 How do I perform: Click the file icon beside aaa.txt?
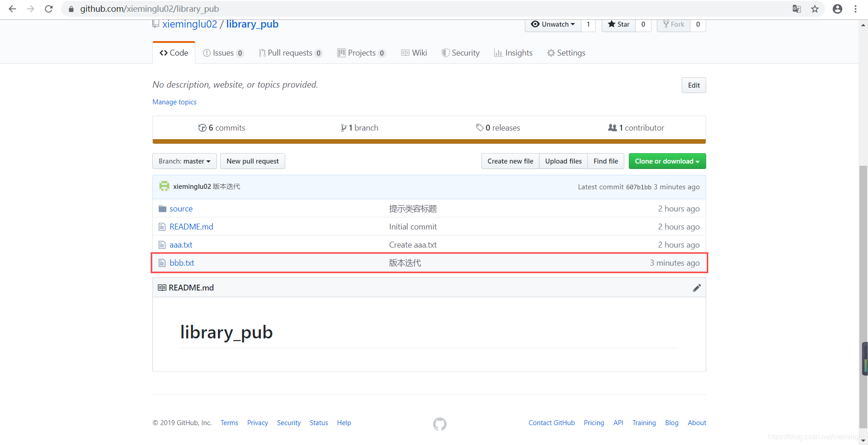162,245
